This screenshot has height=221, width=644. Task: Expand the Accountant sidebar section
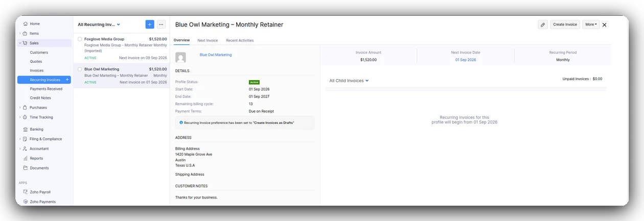coord(20,149)
